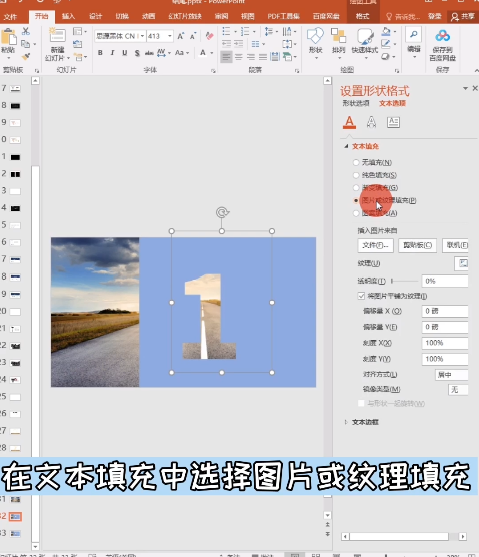Open the Alignment (对齐方式) combo box
Screen dimensions: 479x557
[x=452, y=374]
